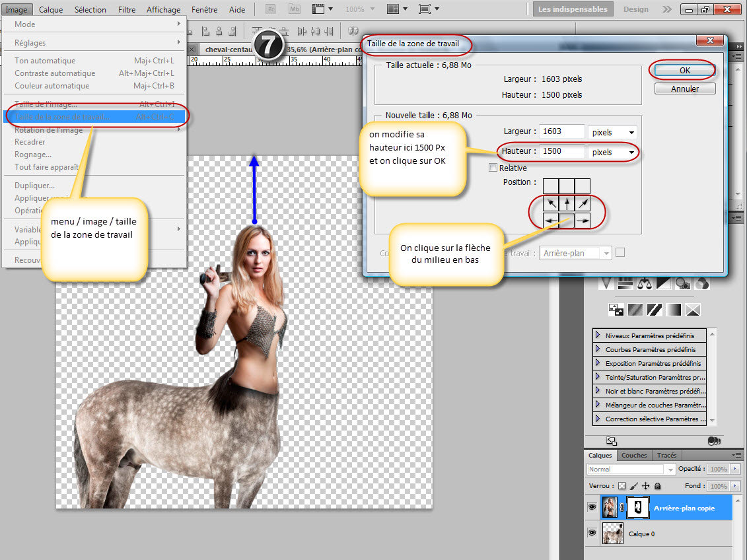Click the distribute horizontal centers icon
Viewport: 747px width, 560px height.
tap(316, 32)
